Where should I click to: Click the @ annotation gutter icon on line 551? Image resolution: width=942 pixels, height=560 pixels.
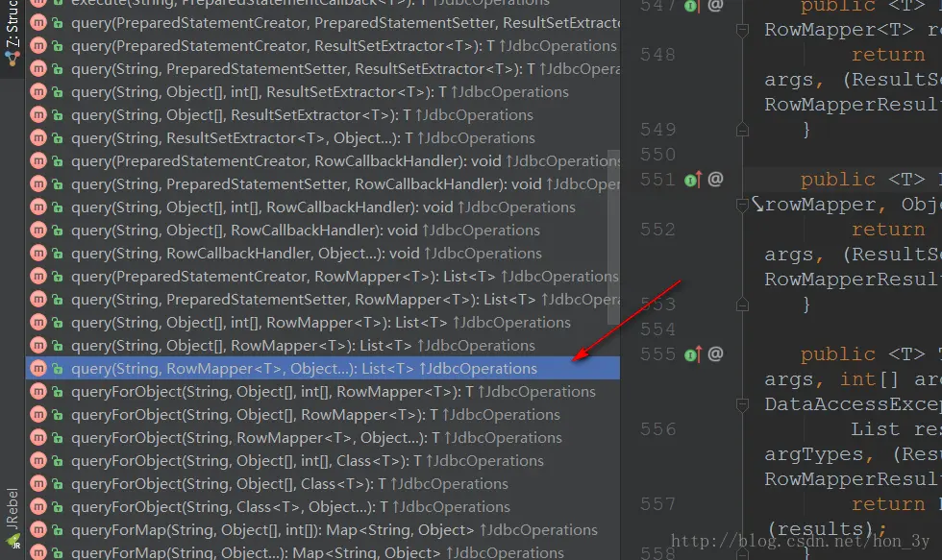(x=715, y=179)
